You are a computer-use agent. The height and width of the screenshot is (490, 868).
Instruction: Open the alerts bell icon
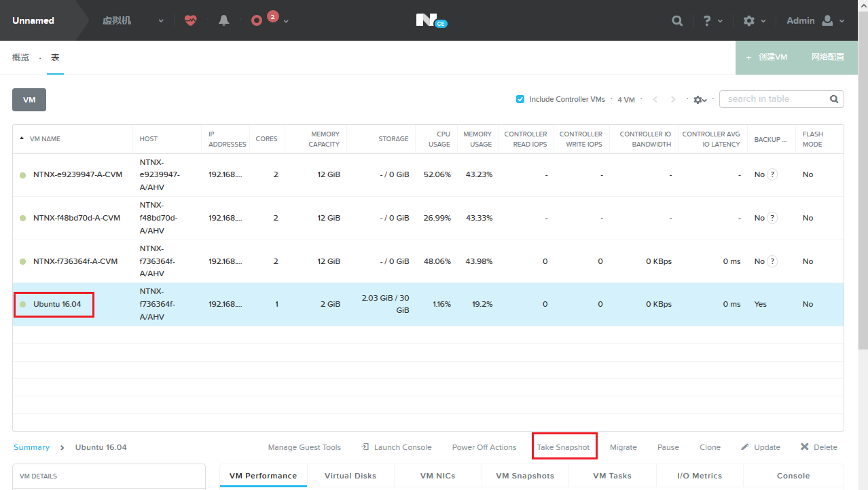(x=224, y=20)
